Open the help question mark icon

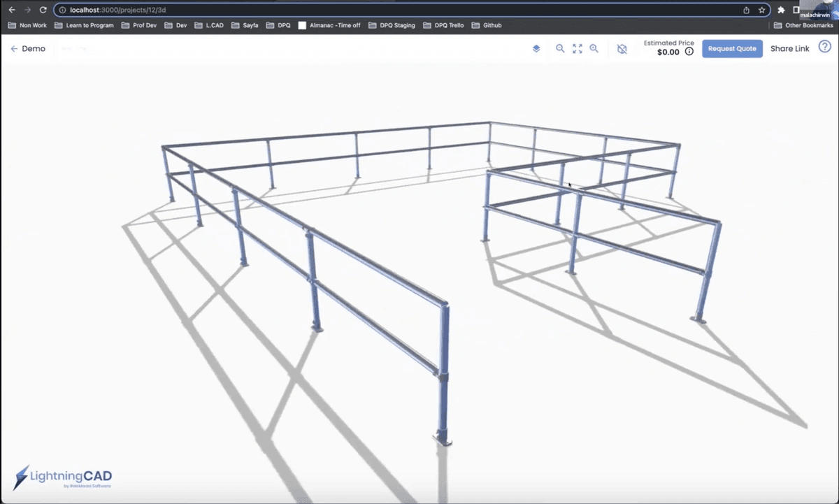(824, 47)
